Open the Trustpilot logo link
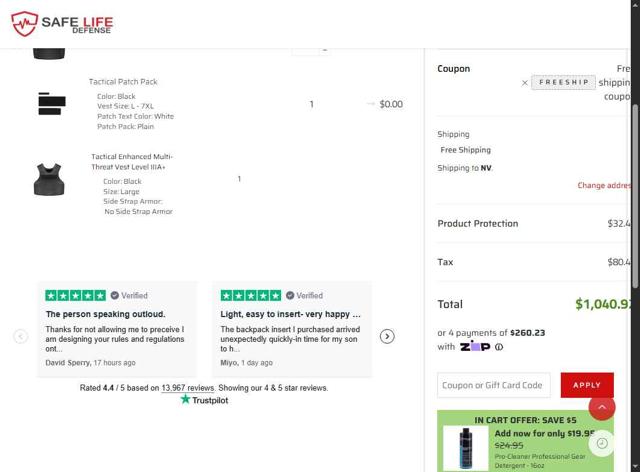Screen dimensions: 640x472 click(x=204, y=400)
